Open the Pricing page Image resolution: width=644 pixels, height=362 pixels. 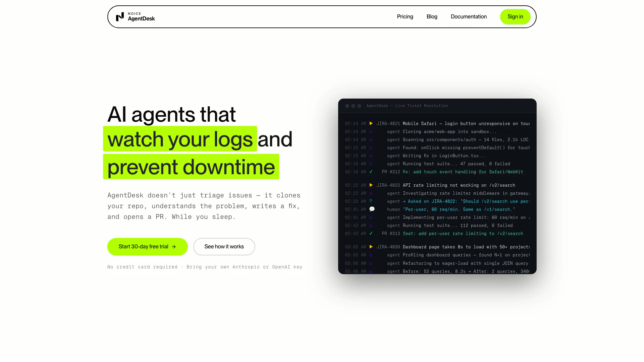click(x=405, y=17)
